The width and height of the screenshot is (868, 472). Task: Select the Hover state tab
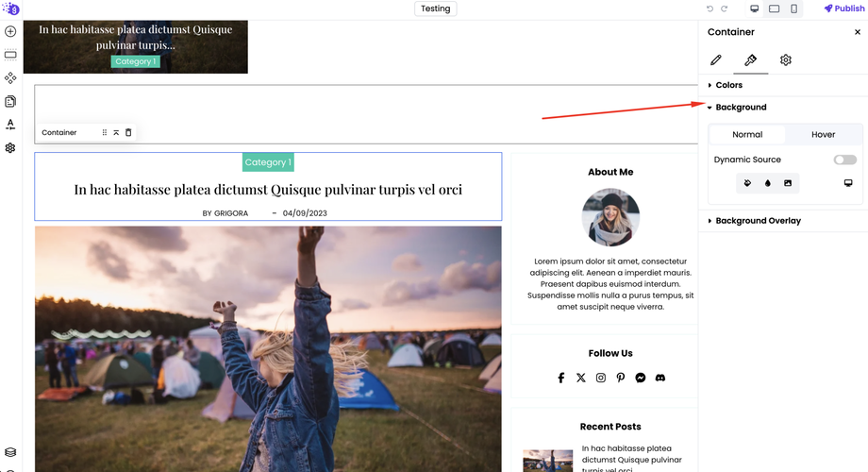tap(823, 135)
